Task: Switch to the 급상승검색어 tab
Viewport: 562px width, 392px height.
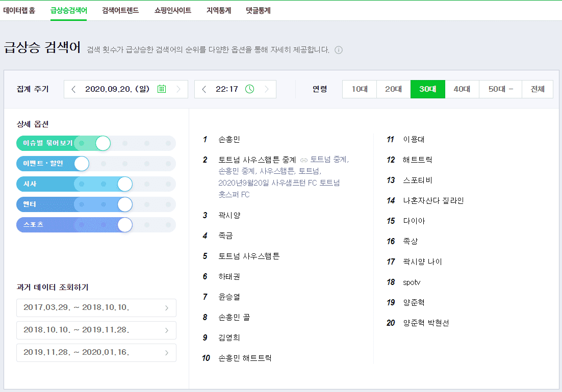Action: click(68, 10)
